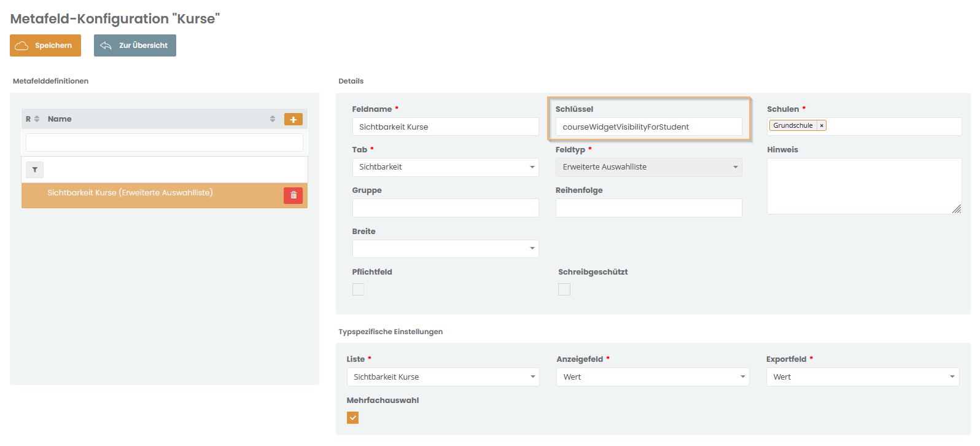Select the Sichtbarkeit Kurse (Erweiterte Auswahlliste) row

165,195
